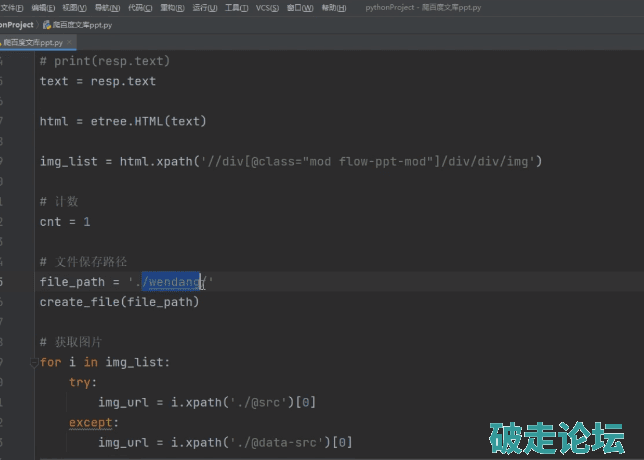Open the 帮助(H) menu
Viewport: 644px width, 460px height.
332,7
